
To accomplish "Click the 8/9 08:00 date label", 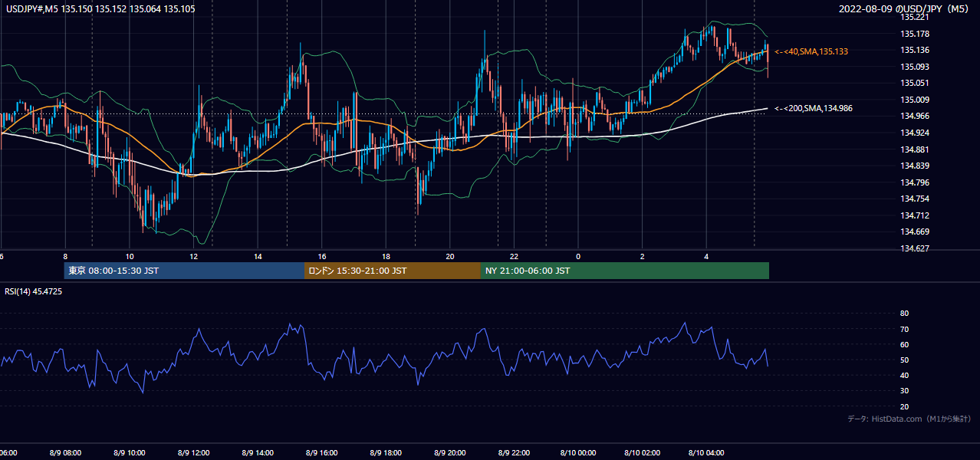I will pyautogui.click(x=65, y=453).
